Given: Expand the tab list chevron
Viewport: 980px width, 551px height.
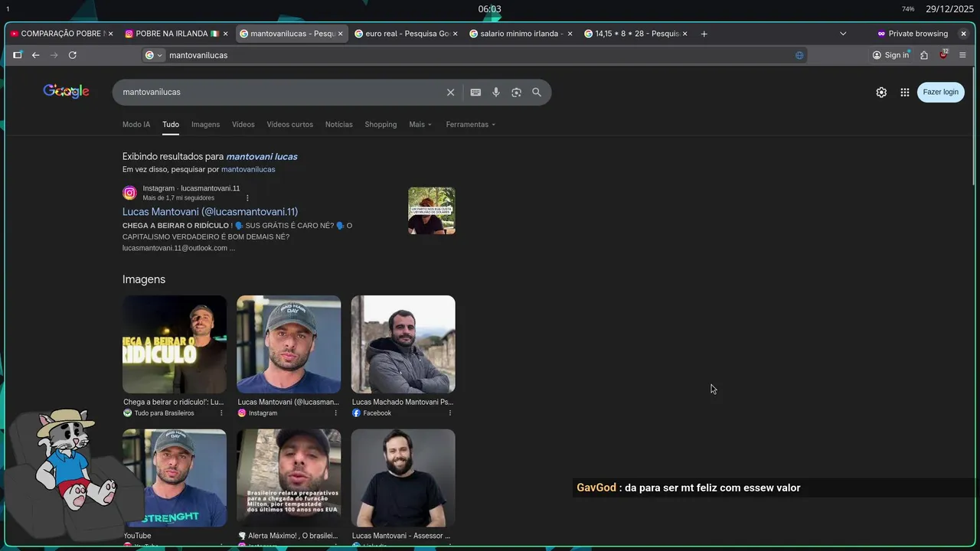Looking at the screenshot, I should coord(843,34).
